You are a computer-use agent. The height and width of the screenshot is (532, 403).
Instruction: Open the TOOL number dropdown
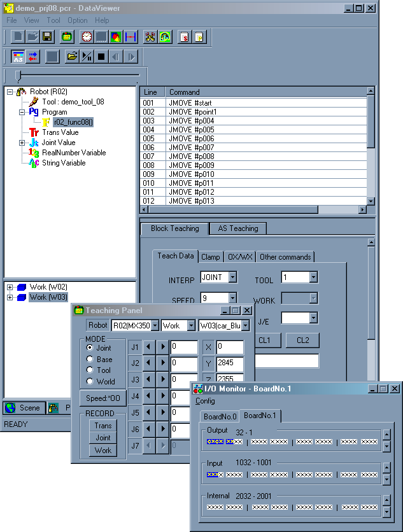pyautogui.click(x=313, y=277)
